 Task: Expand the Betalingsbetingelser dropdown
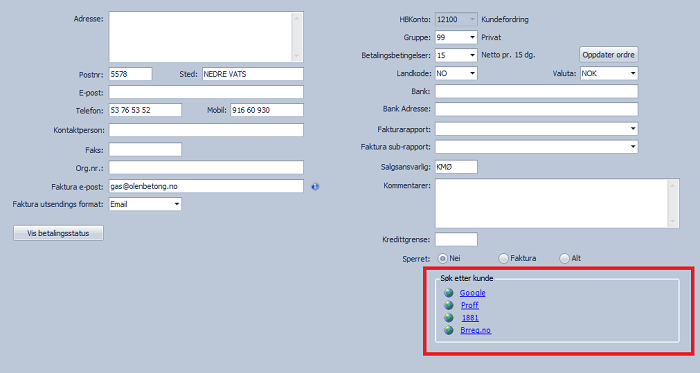click(x=472, y=55)
